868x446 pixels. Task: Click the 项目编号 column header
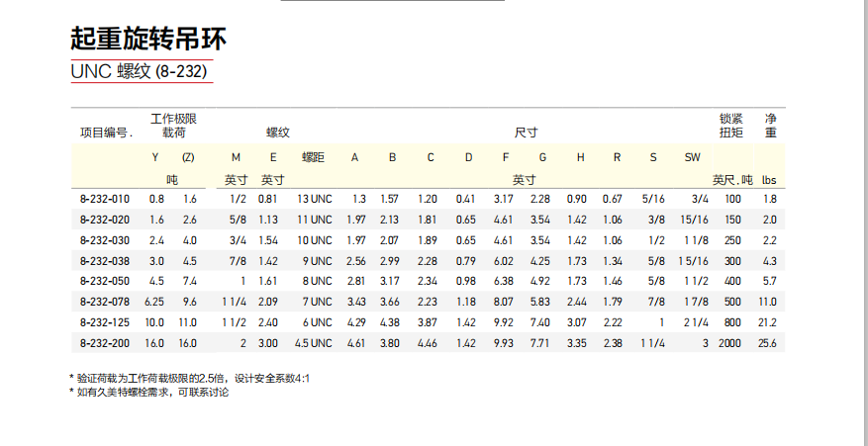pos(106,132)
